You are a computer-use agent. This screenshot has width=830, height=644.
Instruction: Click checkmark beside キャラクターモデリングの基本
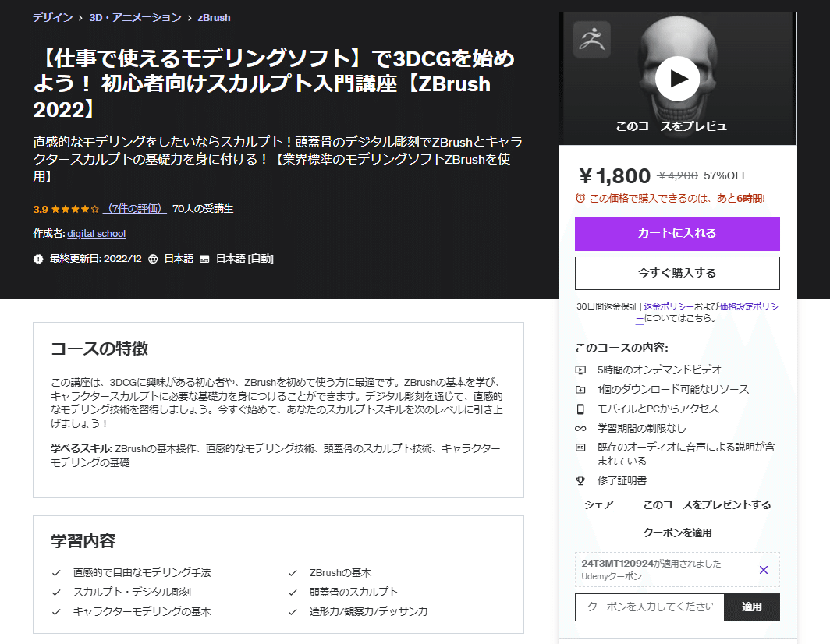(x=56, y=612)
